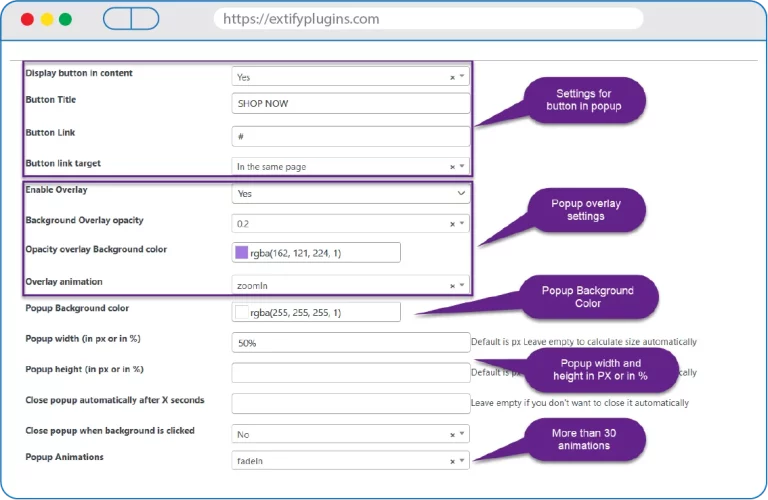Screen dimensions: 768x500
Task: Clear the Close popup when background clicked selection
Action: tap(452, 435)
